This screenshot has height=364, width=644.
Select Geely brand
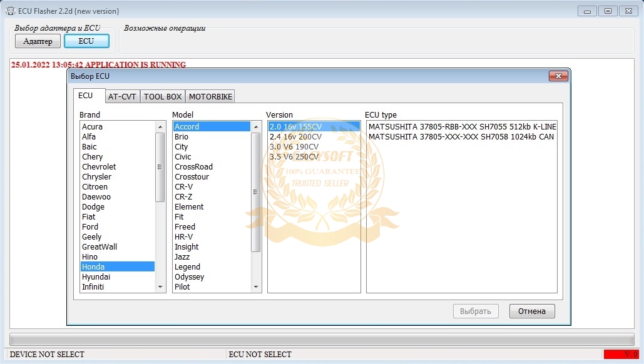point(118,237)
